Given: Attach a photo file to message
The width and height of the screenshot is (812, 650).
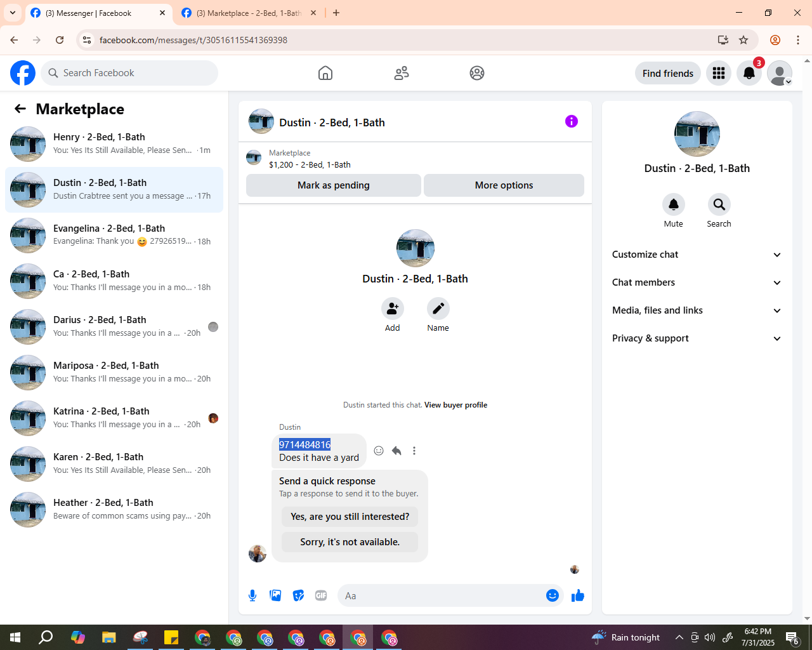Looking at the screenshot, I should [275, 595].
